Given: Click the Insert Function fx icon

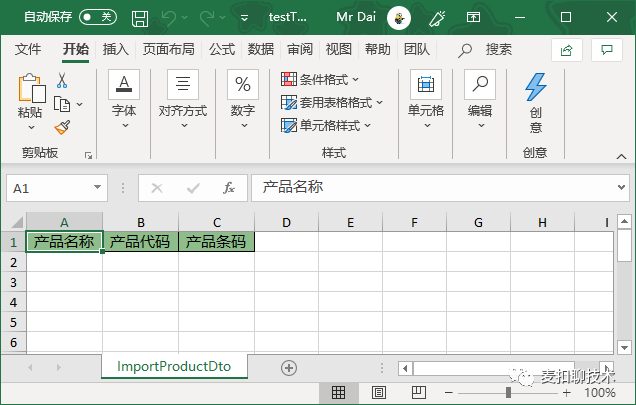Looking at the screenshot, I should point(229,188).
